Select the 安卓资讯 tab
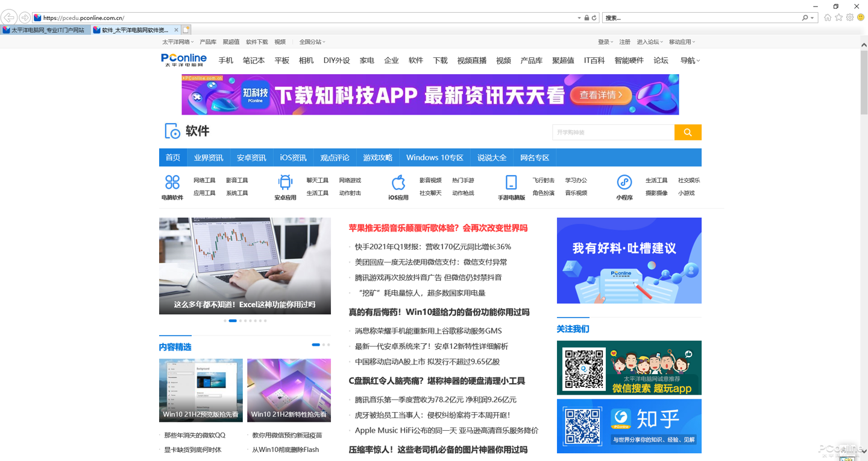Image resolution: width=868 pixels, height=461 pixels. point(251,157)
